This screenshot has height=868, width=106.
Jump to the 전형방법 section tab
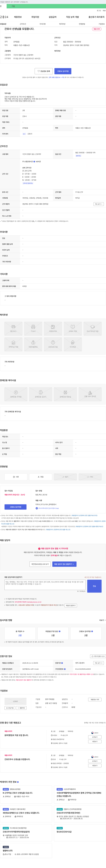(x=82, y=24)
